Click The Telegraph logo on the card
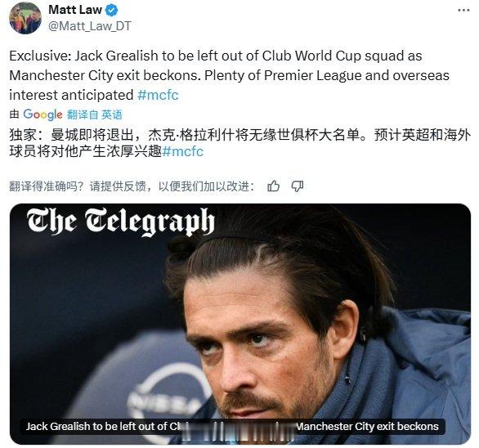The height and width of the screenshot is (448, 479). 121,222
